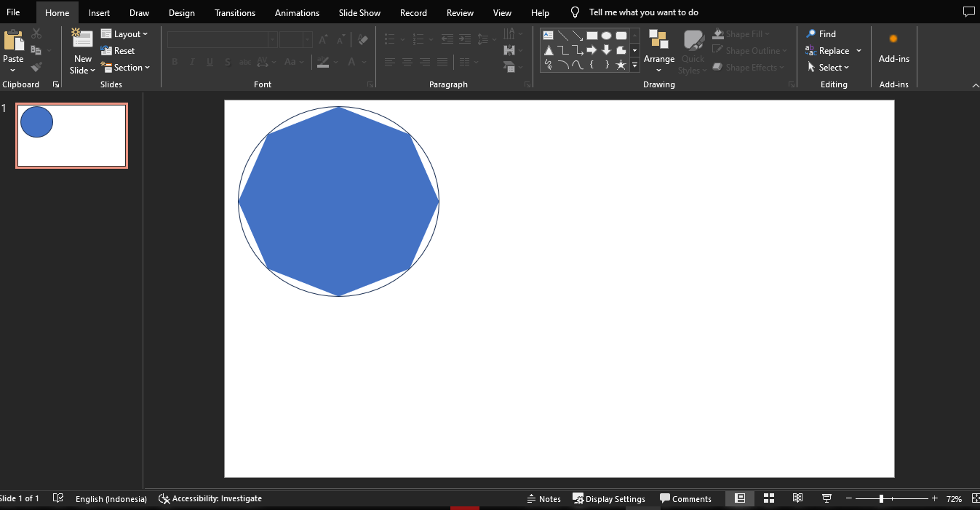This screenshot has height=510, width=980.
Task: Expand the Layout dropdown
Action: point(124,34)
